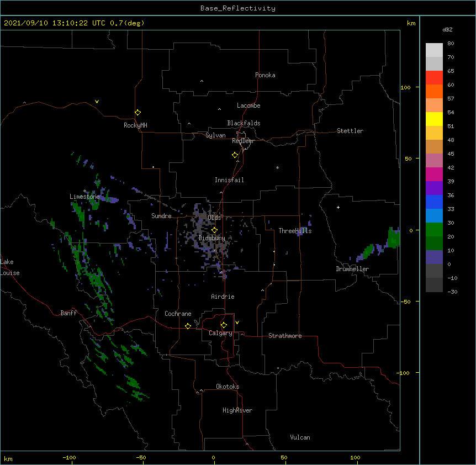The image size is (476, 465).
Task: Select the bright green 20-30 dBZ swatch
Action: pyautogui.click(x=434, y=230)
